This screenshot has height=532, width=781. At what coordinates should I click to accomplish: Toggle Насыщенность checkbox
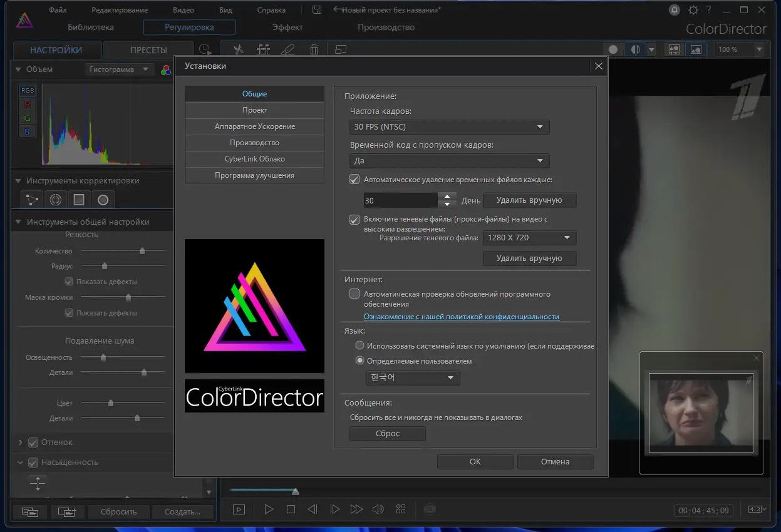[33, 463]
